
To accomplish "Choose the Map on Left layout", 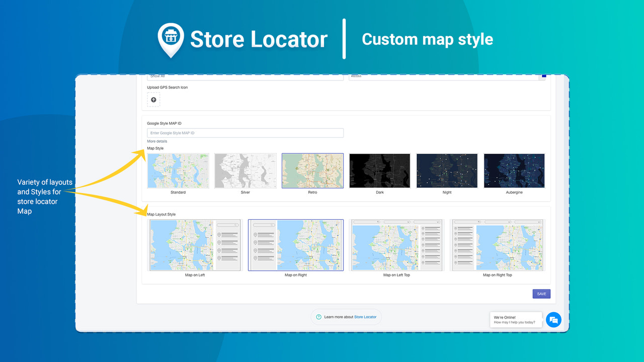I will (x=195, y=245).
